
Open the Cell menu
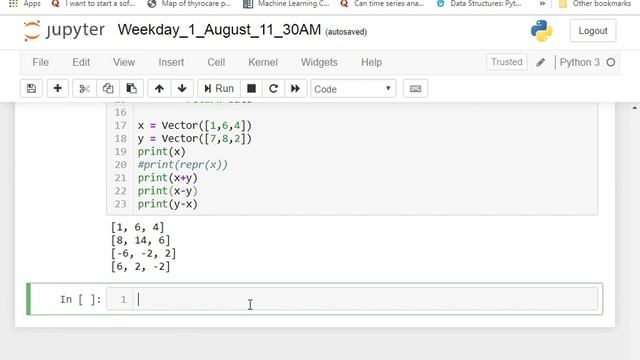(x=216, y=62)
